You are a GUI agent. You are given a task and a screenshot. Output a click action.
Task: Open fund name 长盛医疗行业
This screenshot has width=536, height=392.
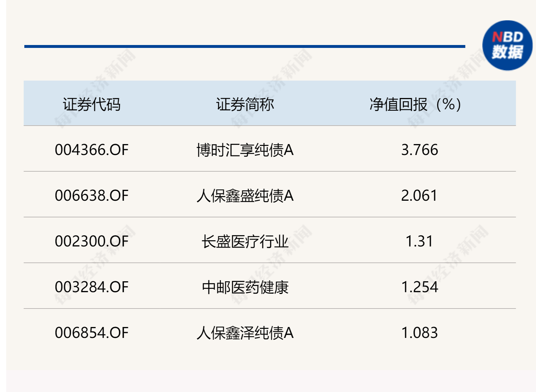tap(245, 241)
